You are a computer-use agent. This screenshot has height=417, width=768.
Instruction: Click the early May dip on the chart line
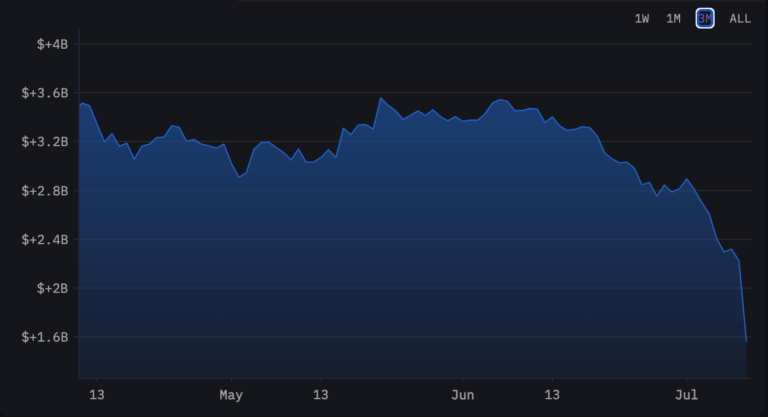point(239,177)
